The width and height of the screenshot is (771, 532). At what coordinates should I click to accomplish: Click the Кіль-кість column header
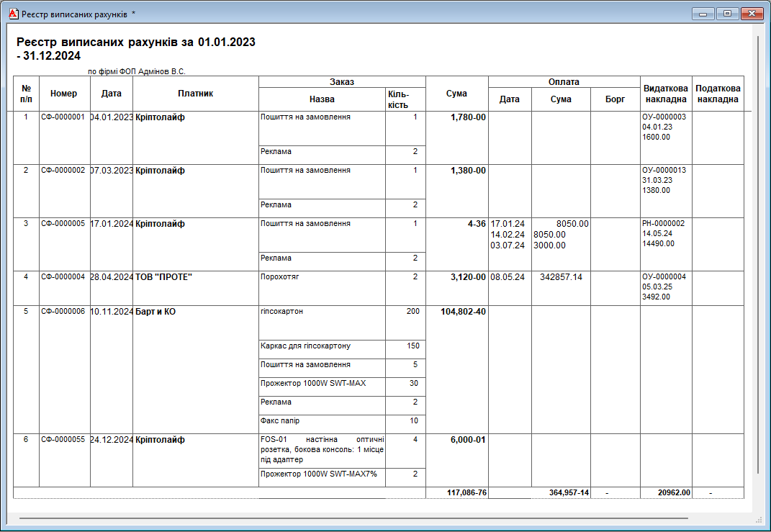coord(405,99)
